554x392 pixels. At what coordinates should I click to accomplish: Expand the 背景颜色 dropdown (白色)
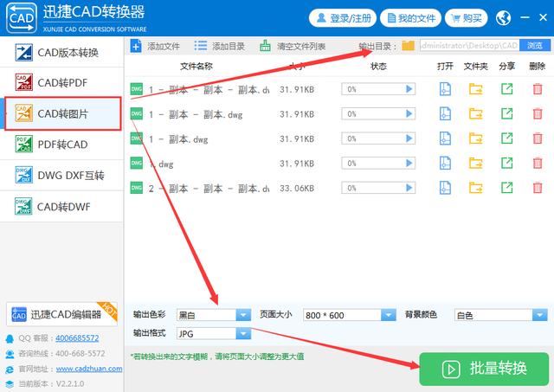coord(540,315)
